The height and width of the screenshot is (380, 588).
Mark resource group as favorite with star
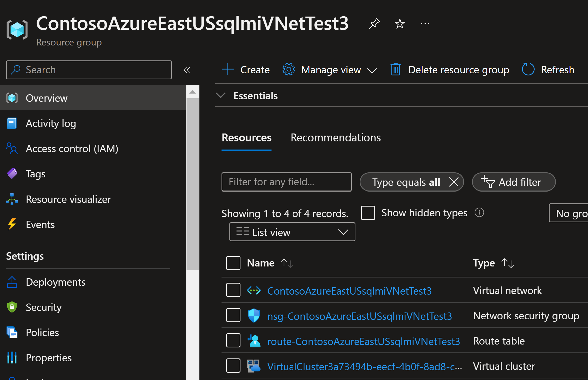[400, 24]
